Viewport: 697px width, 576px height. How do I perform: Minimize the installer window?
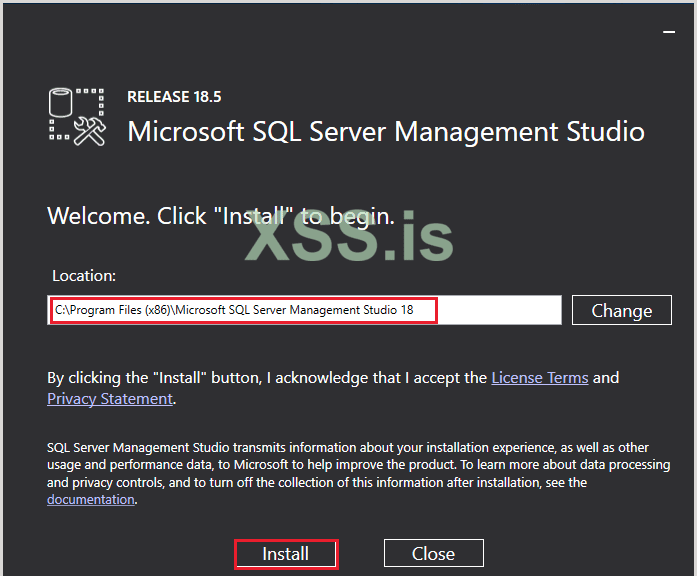click(668, 32)
